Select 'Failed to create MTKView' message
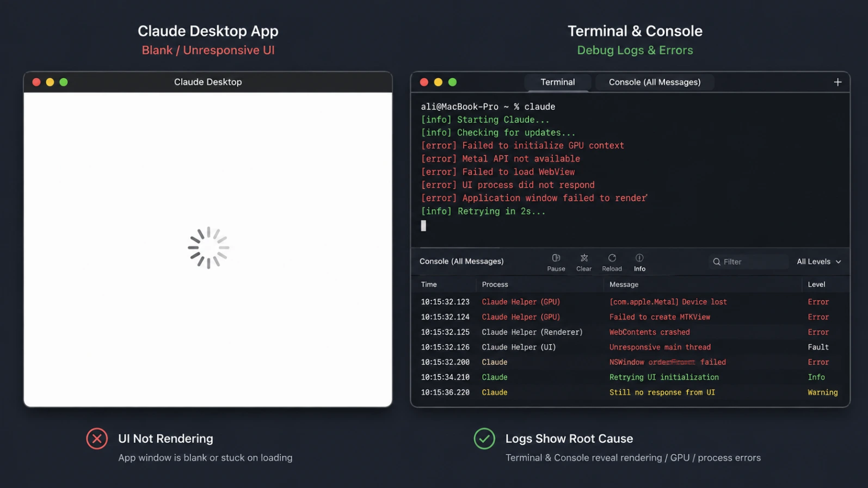This screenshot has height=488, width=868. 660,317
